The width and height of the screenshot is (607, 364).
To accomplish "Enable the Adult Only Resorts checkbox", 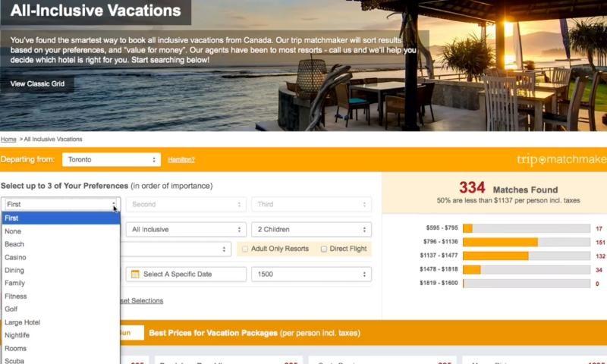I will (244, 249).
